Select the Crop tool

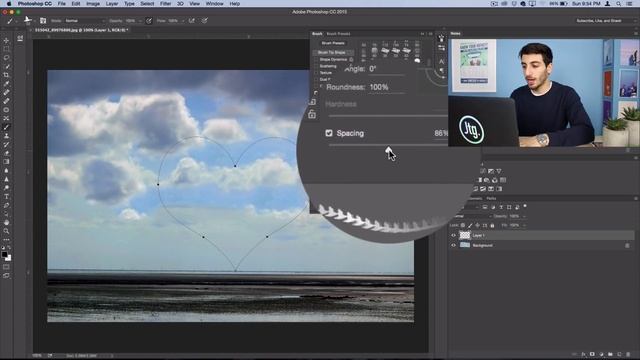[6, 75]
